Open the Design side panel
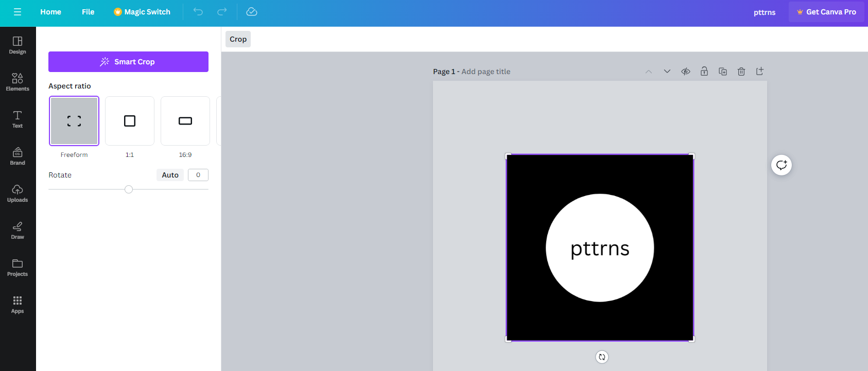The height and width of the screenshot is (371, 868). 18,45
